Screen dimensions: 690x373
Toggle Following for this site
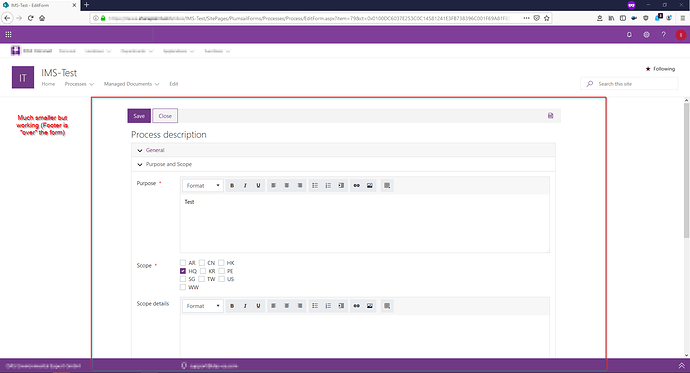[x=660, y=69]
